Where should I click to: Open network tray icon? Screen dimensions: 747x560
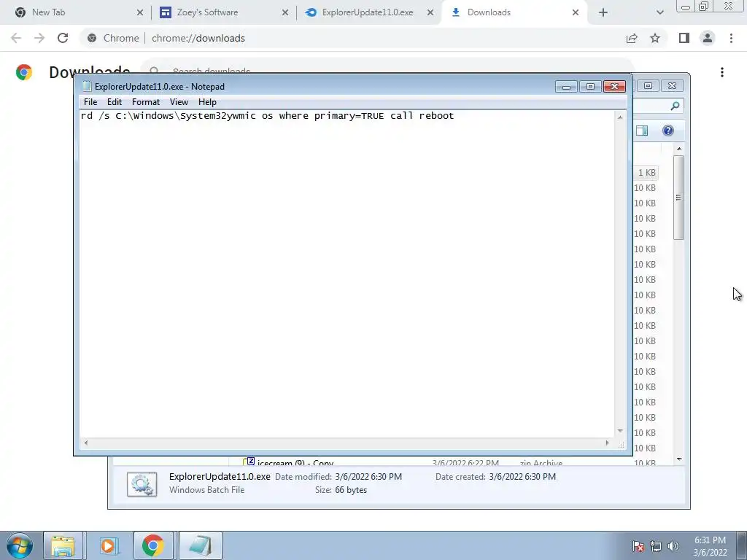click(x=656, y=546)
